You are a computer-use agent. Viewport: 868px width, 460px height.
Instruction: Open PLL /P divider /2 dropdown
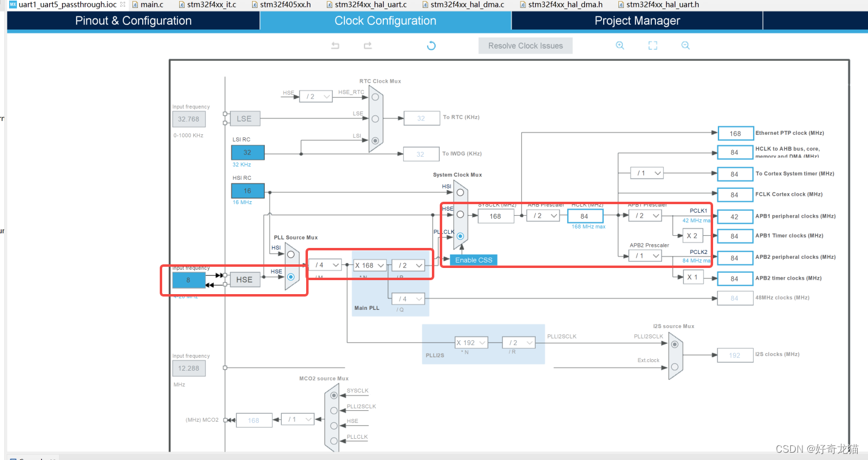pos(408,265)
